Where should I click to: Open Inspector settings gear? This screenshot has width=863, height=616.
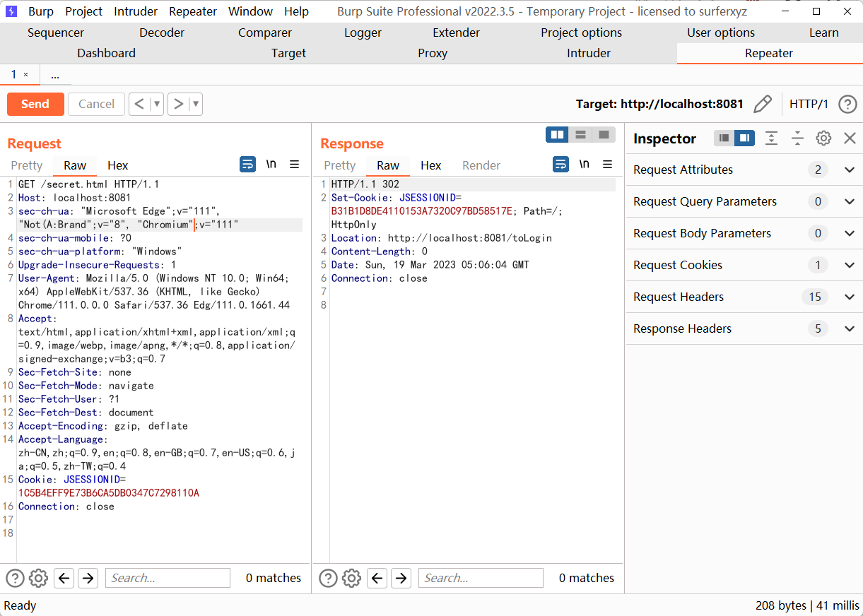coord(823,138)
